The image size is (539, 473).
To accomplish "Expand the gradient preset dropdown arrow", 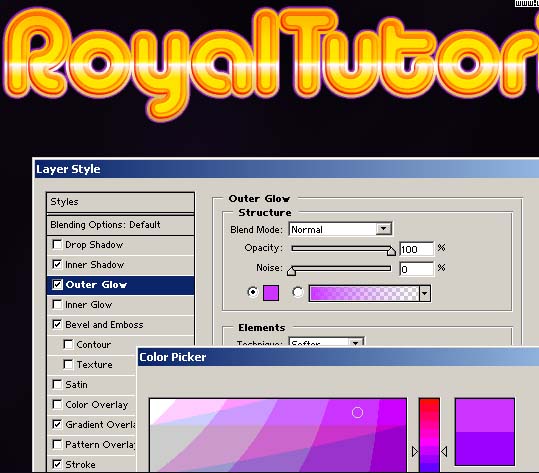I will coord(425,294).
